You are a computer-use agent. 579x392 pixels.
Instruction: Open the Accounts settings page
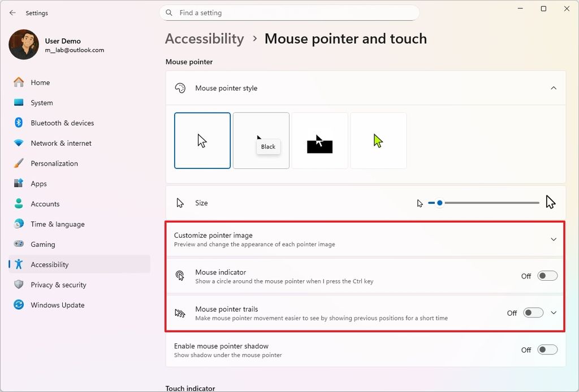45,204
